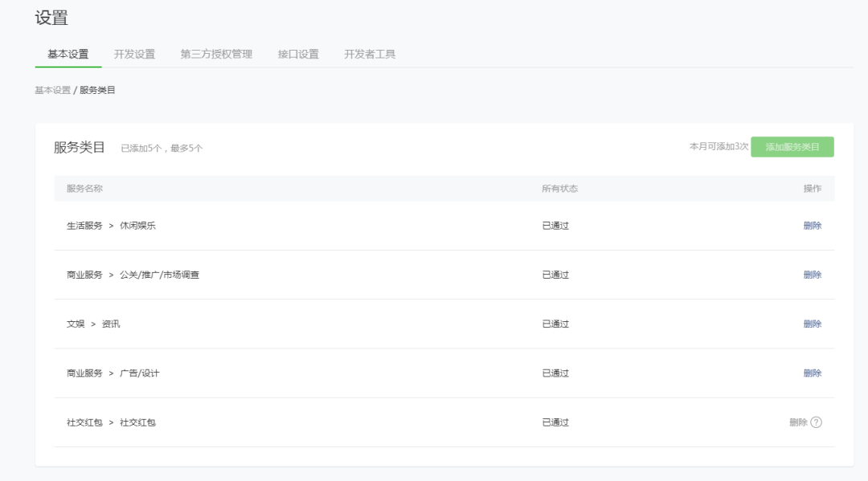The height and width of the screenshot is (481, 868).
Task: Go to the 第三方授权管理 tab
Action: click(216, 54)
